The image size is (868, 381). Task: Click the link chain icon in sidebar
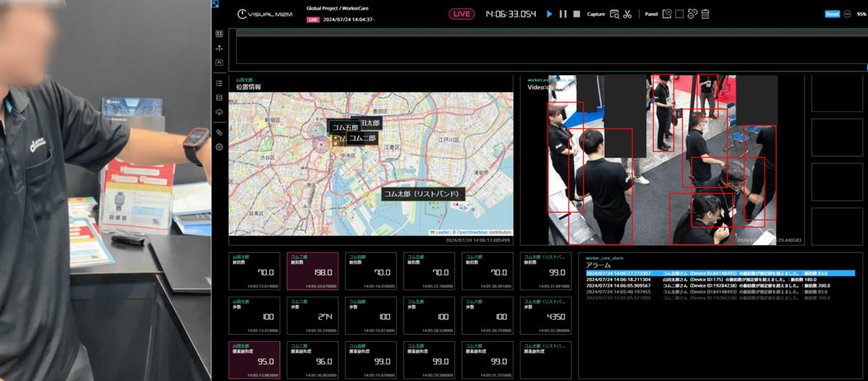(219, 132)
